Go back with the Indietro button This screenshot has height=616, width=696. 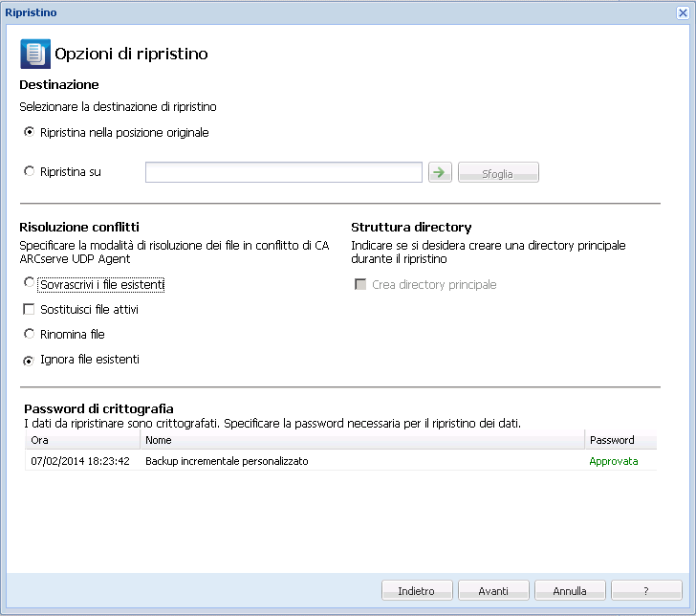416,590
